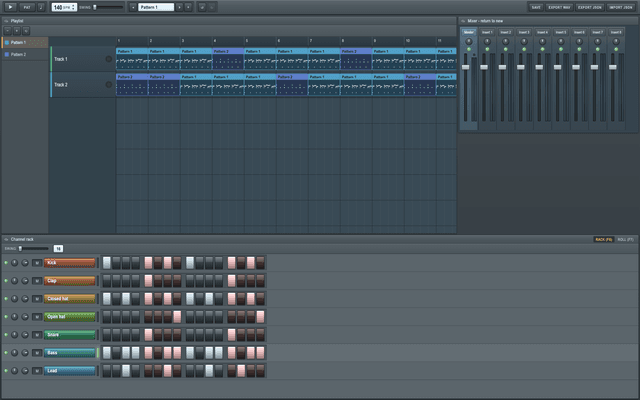This screenshot has width=640, height=400.
Task: Click the redo icon in top toolbar
Action: (x=212, y=7)
